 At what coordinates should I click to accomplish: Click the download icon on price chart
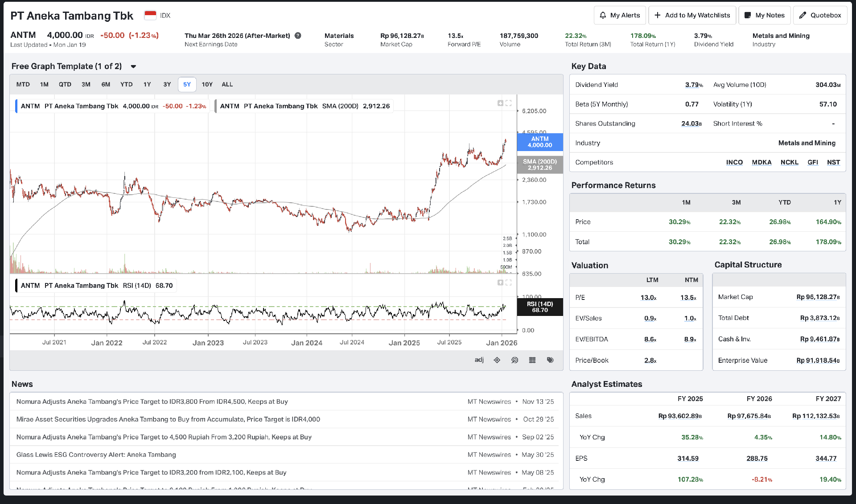tap(500, 103)
